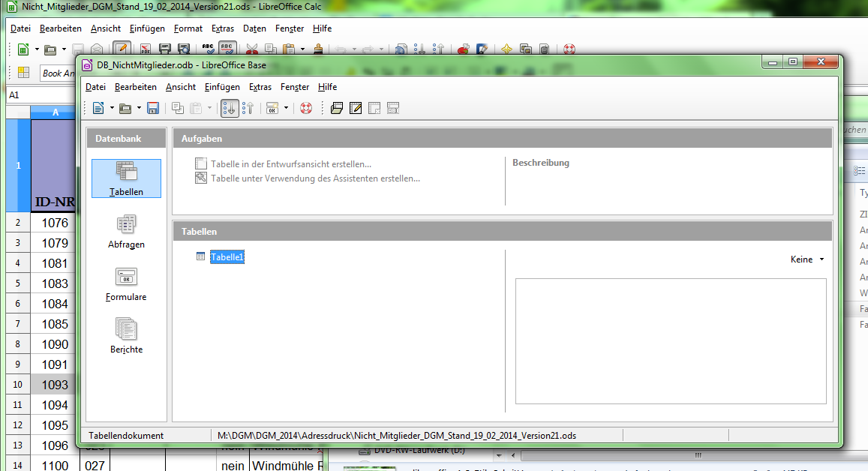Image resolution: width=868 pixels, height=471 pixels.
Task: Click the Chart icon in Calc toolbar
Action: [x=463, y=49]
